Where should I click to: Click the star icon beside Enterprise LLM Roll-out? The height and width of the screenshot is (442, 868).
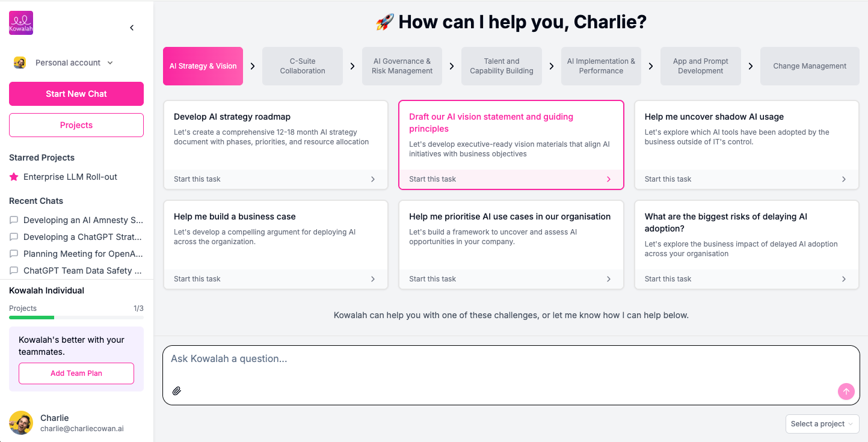pos(14,177)
